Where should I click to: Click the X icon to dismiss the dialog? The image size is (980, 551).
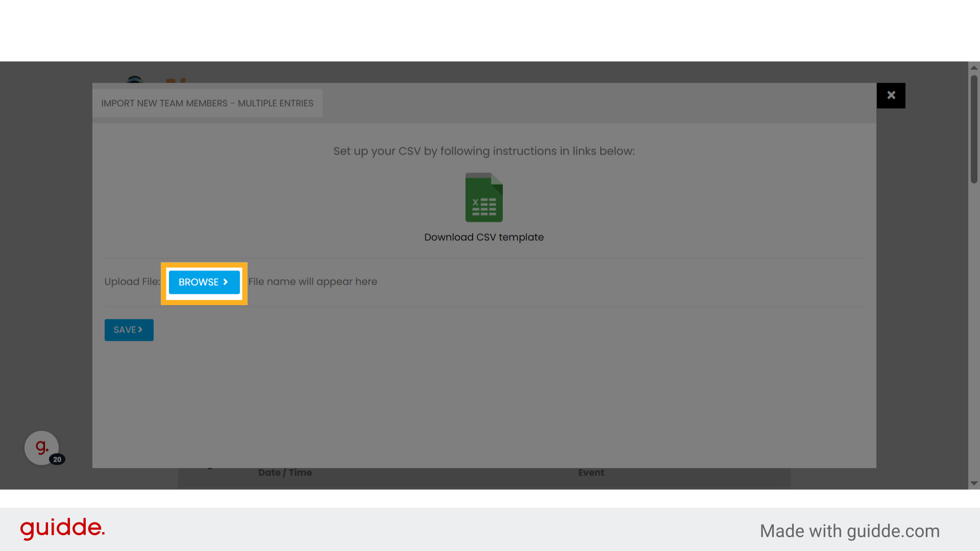tap(891, 95)
